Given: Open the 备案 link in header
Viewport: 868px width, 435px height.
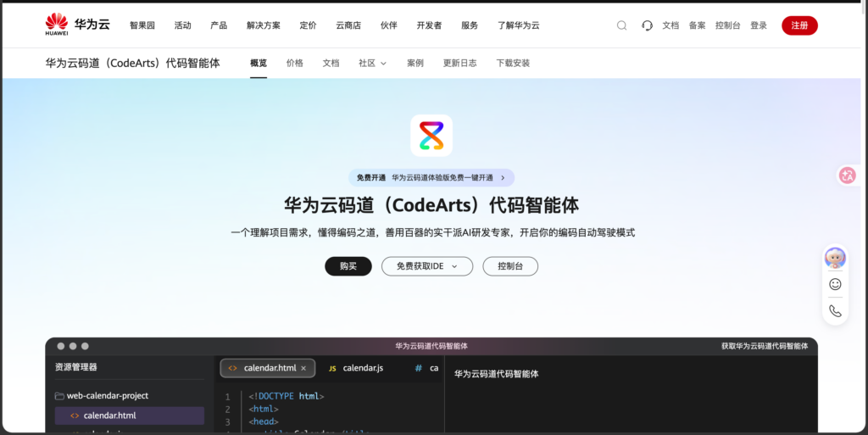Looking at the screenshot, I should pyautogui.click(x=697, y=25).
